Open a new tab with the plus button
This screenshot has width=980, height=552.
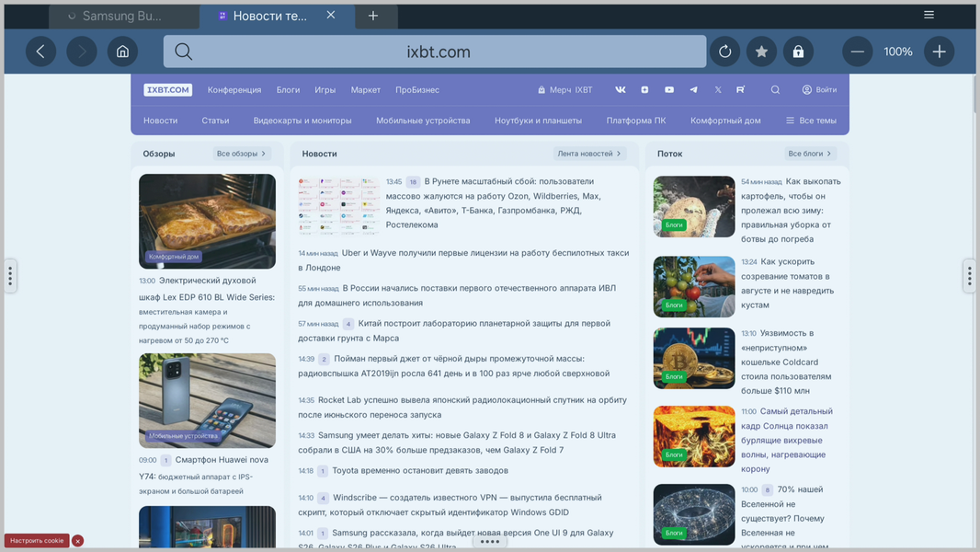click(373, 17)
